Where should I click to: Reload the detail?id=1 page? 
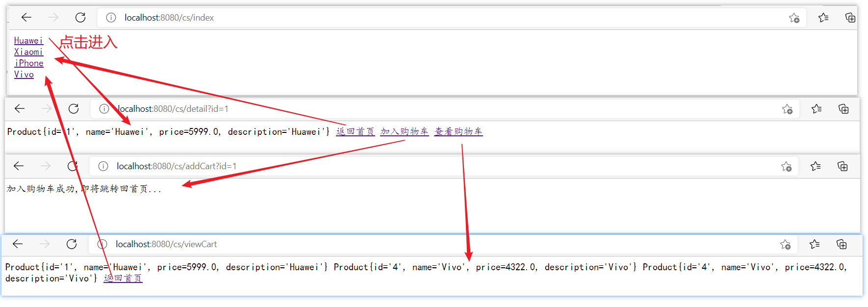click(x=74, y=109)
